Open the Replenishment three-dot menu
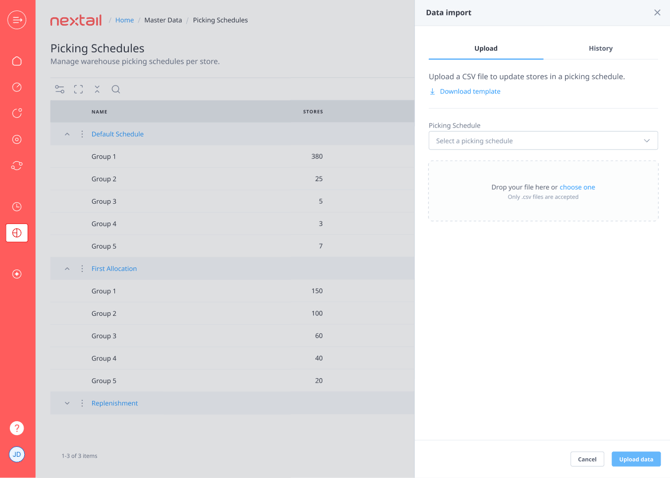Screen dimensions: 670x478 point(82,403)
